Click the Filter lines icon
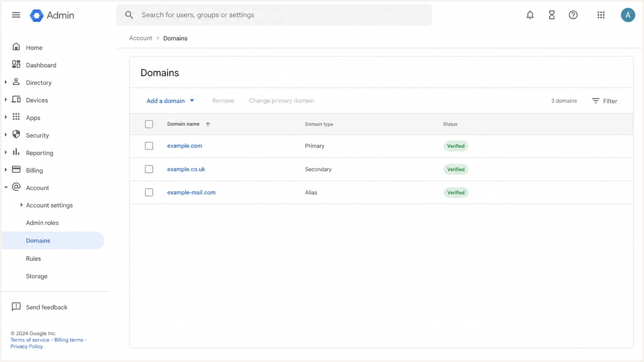 595,101
